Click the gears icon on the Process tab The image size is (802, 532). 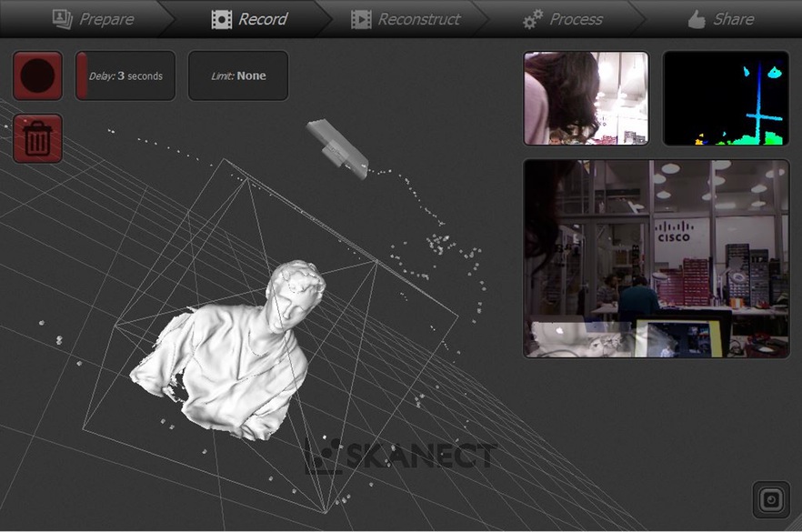(533, 19)
